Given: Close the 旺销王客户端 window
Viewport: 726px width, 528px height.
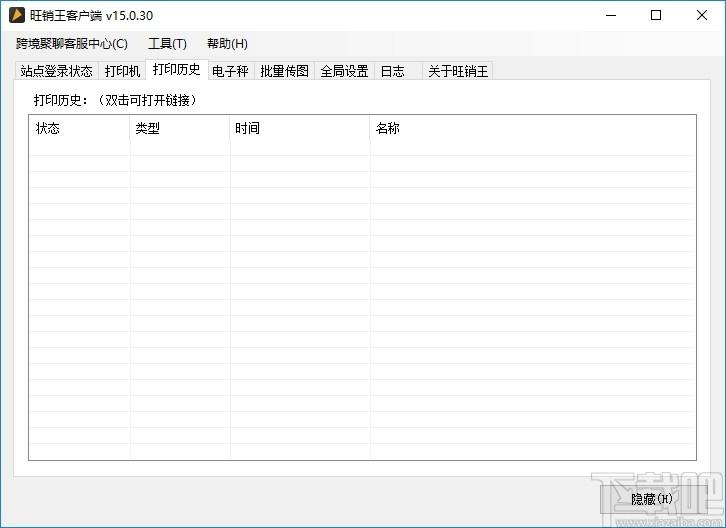Looking at the screenshot, I should (x=701, y=15).
